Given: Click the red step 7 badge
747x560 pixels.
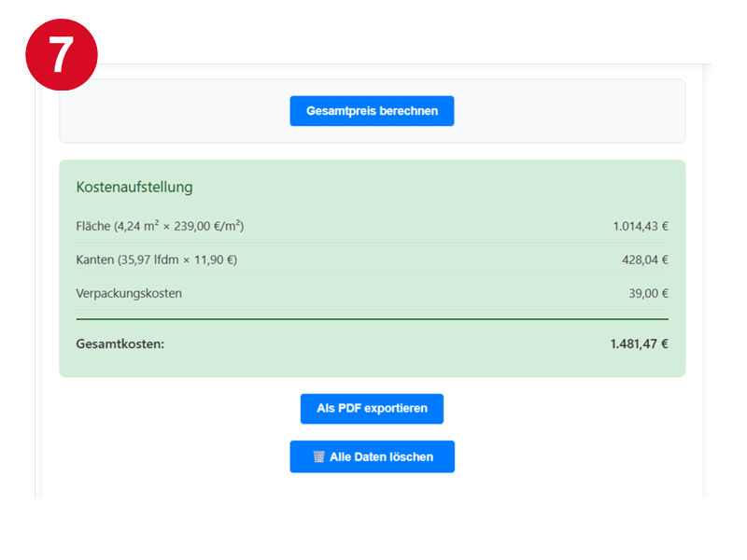Looking at the screenshot, I should [x=61, y=53].
